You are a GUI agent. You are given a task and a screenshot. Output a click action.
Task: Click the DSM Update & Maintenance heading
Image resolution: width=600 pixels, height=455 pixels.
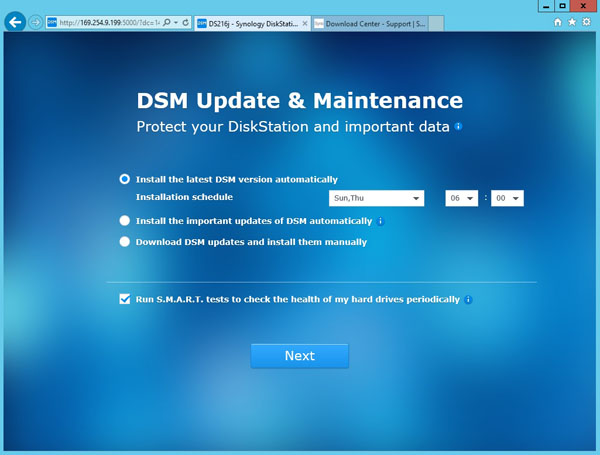click(300, 101)
